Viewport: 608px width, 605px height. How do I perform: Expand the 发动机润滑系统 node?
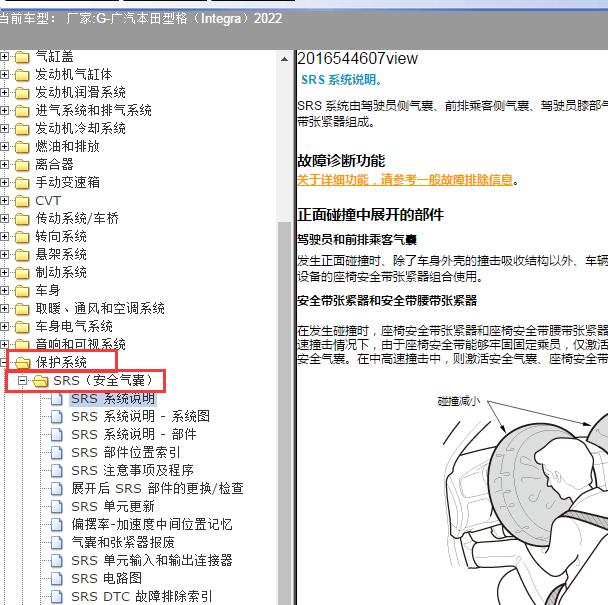pos(4,92)
